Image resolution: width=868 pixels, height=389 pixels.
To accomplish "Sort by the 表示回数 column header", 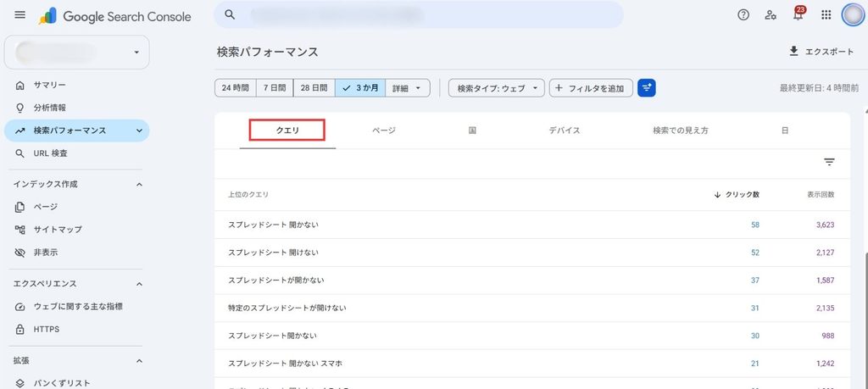I will point(821,195).
